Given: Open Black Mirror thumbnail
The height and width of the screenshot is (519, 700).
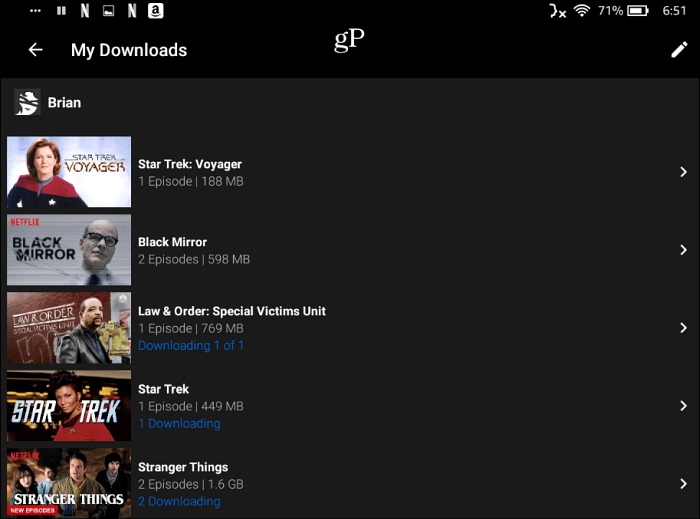Looking at the screenshot, I should point(69,250).
